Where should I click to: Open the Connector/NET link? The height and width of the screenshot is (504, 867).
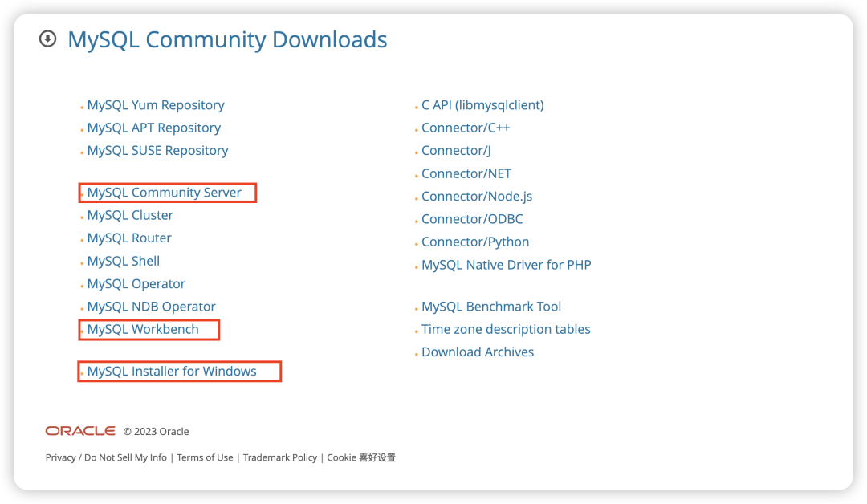(x=466, y=173)
